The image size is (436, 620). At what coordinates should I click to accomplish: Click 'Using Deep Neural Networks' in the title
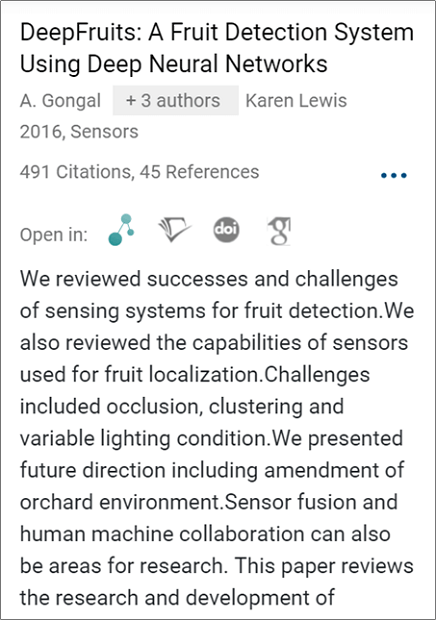174,64
